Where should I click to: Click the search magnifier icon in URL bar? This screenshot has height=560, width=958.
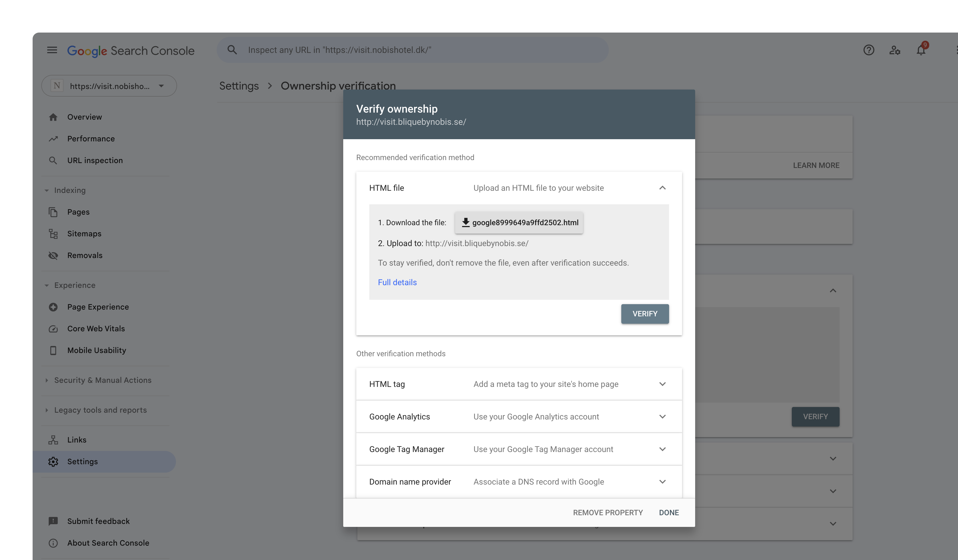click(x=232, y=50)
